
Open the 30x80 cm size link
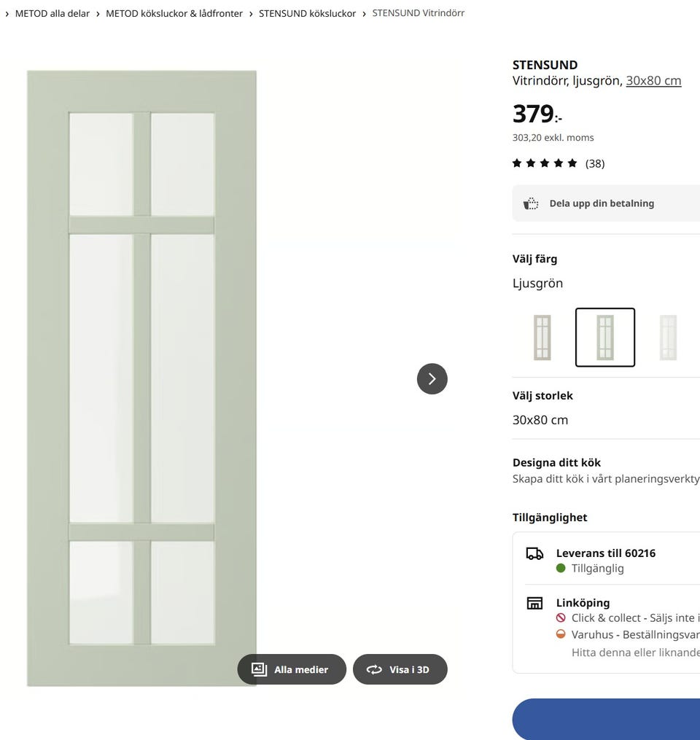point(653,81)
